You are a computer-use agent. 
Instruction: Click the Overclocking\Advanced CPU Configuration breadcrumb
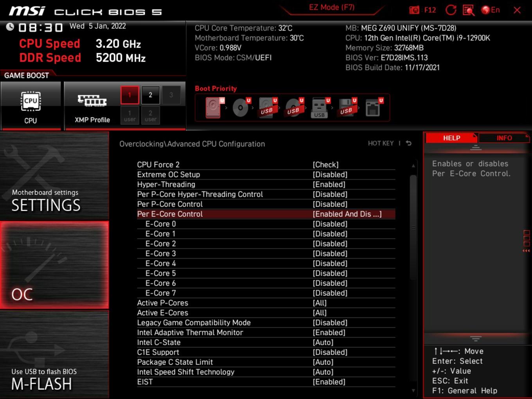click(192, 144)
